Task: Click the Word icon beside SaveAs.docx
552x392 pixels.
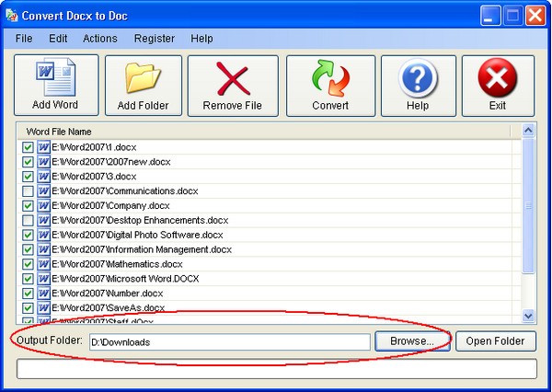Action: 43,308
